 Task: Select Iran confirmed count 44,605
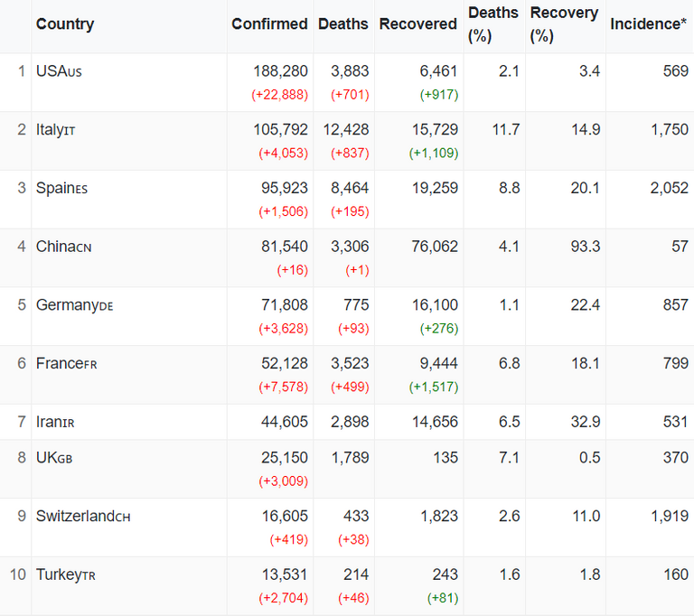[x=285, y=422]
